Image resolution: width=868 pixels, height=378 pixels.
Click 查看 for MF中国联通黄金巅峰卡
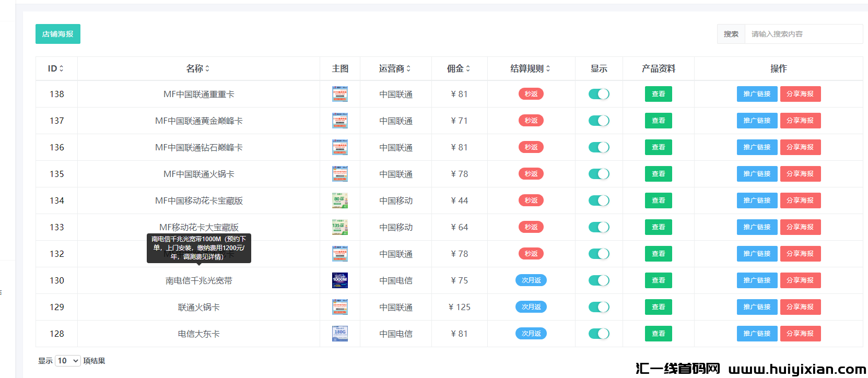(658, 121)
